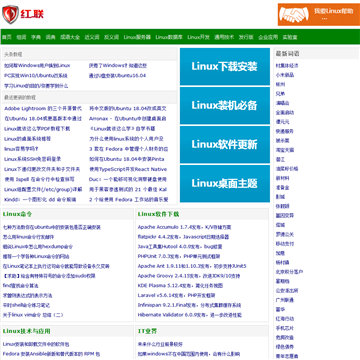
Task: Open the Adobe Lightroom alternatives article
Action: click(x=43, y=108)
